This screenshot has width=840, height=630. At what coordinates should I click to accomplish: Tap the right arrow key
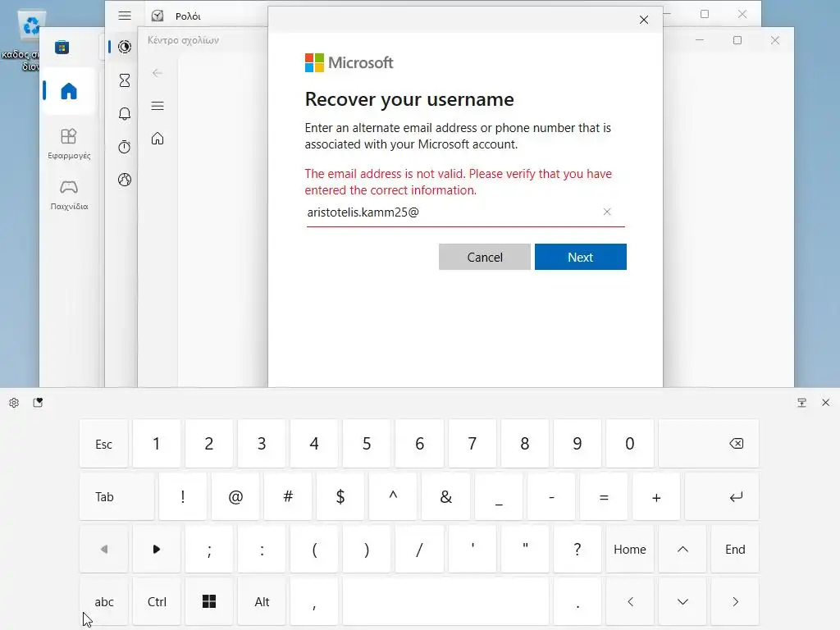pyautogui.click(x=735, y=601)
